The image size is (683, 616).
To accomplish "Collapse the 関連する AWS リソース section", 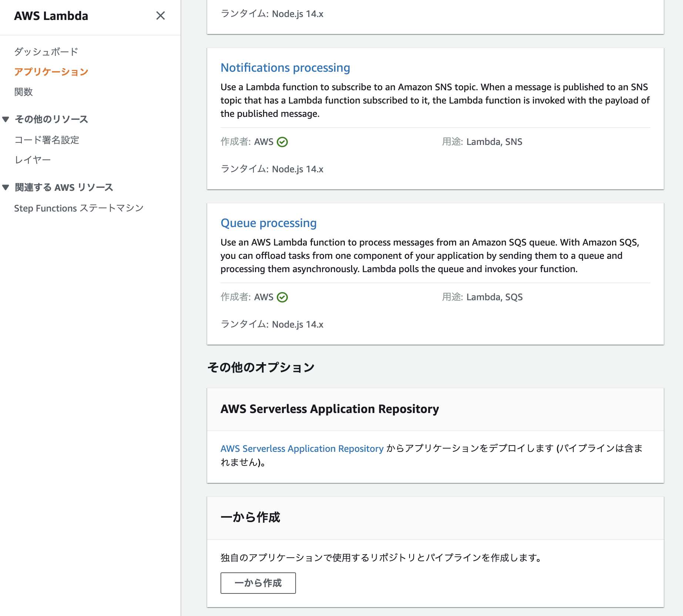I will pyautogui.click(x=6, y=187).
